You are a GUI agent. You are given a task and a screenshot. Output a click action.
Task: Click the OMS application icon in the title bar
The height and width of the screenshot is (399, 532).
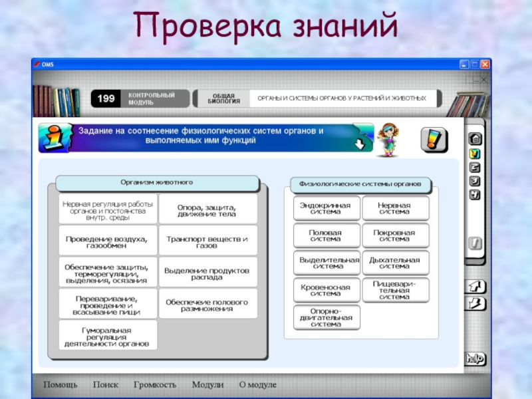point(37,64)
